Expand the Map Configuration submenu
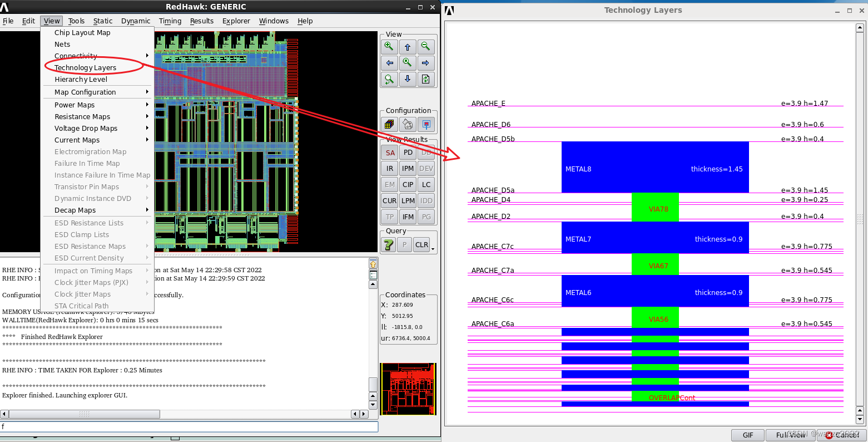The image size is (868, 442). 97,92
